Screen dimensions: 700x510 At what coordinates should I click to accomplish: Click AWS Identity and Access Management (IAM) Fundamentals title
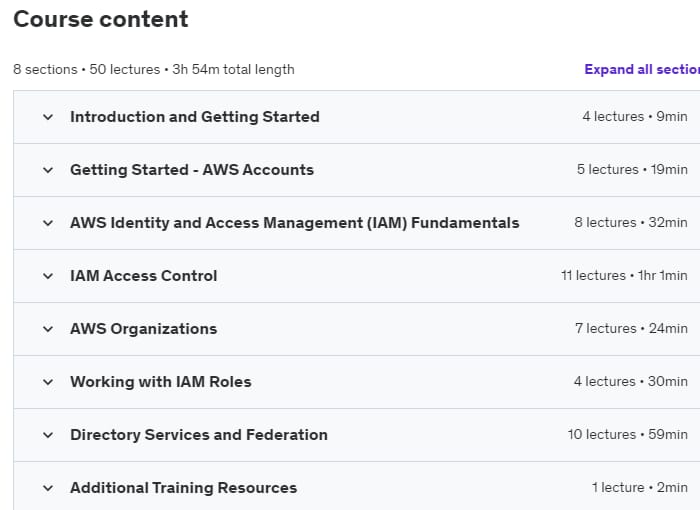pyautogui.click(x=295, y=222)
